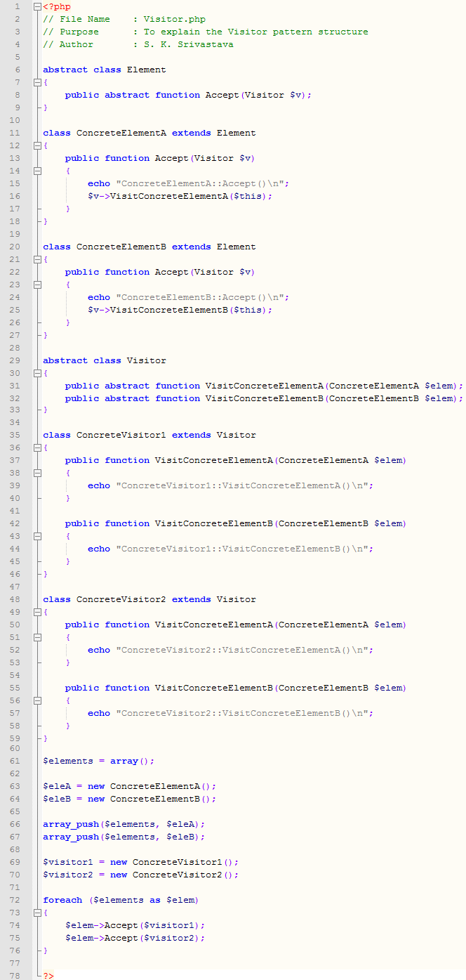Image resolution: width=466 pixels, height=980 pixels.
Task: Click string "ConcreteVisitor1::VisitConcreteElementA()\n"
Action: 242,485
